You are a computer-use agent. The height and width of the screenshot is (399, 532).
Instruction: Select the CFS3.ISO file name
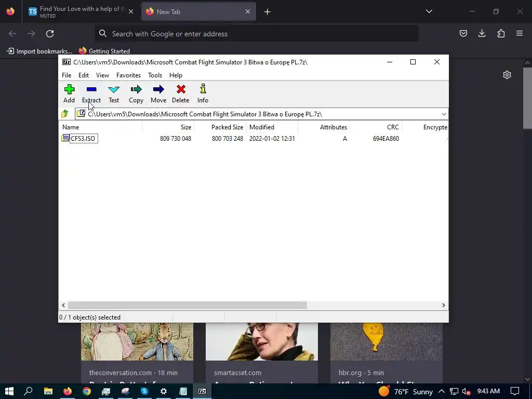pos(84,138)
